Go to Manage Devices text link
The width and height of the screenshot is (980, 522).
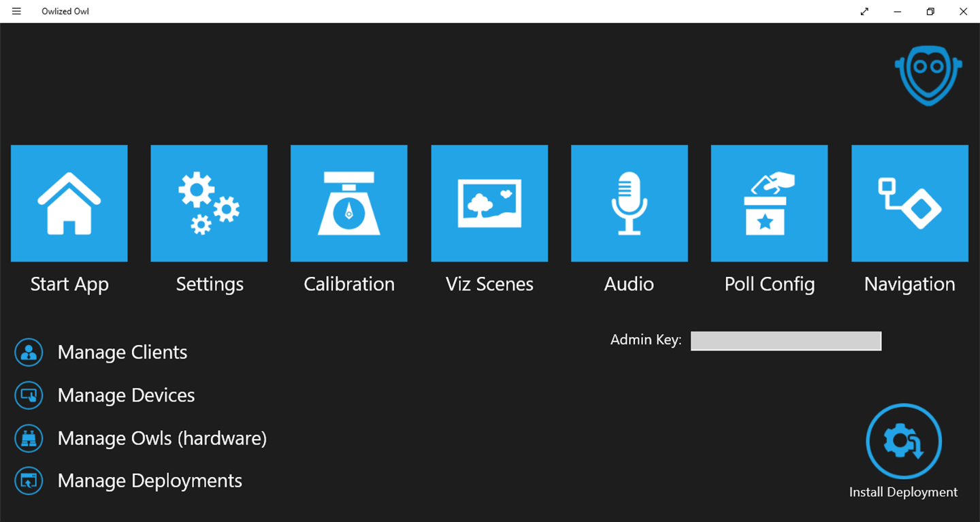[x=127, y=395]
